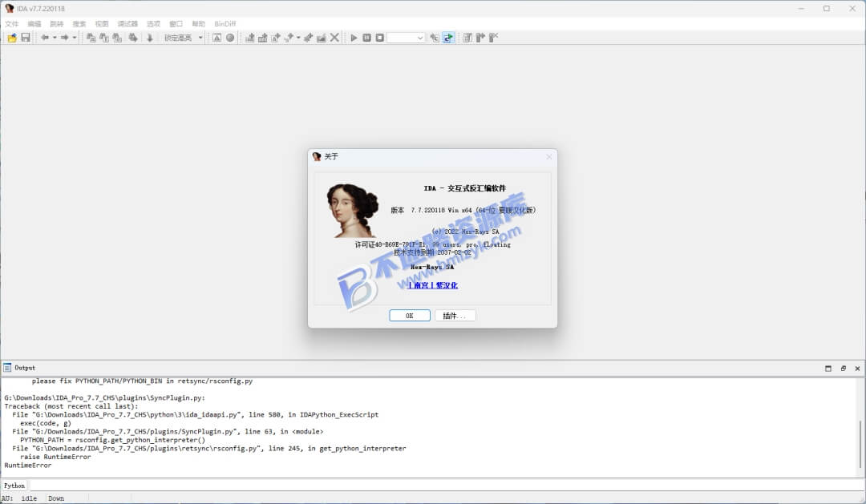Click the "idle" status in status bar
This screenshot has width=866, height=504.
pyautogui.click(x=29, y=498)
